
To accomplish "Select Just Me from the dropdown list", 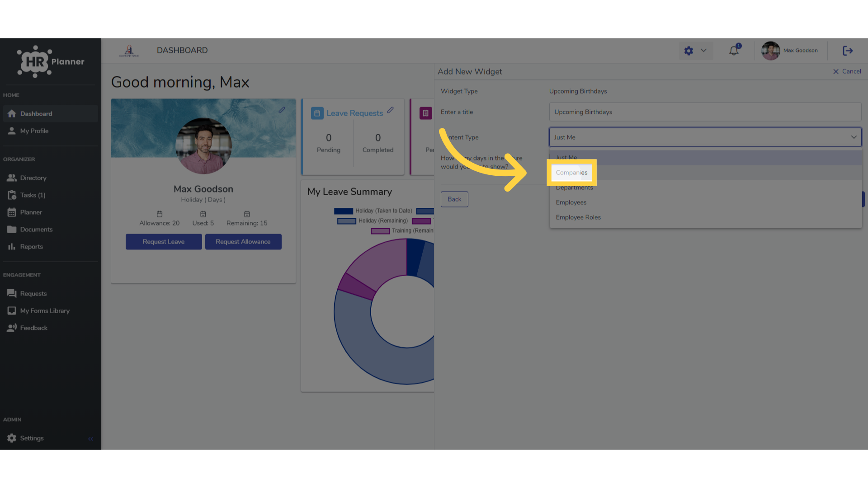I will pos(705,158).
